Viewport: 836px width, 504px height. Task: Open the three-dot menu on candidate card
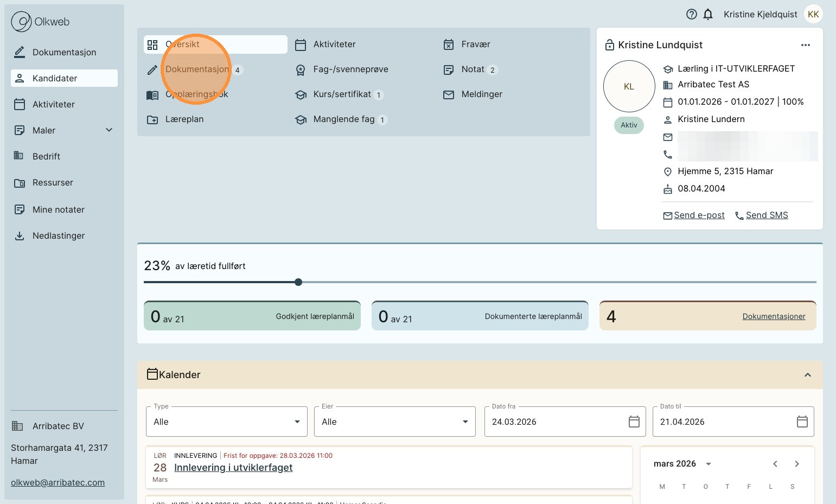tap(805, 45)
